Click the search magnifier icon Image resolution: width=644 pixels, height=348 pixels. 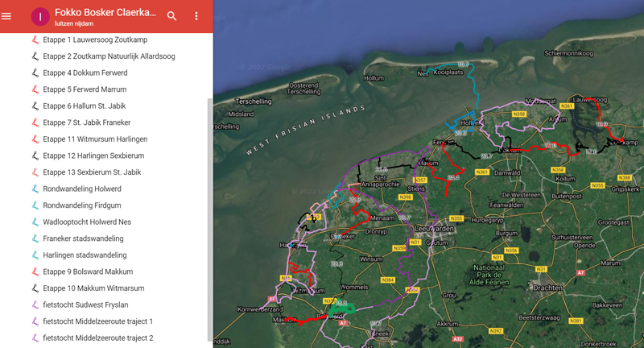[x=171, y=16]
